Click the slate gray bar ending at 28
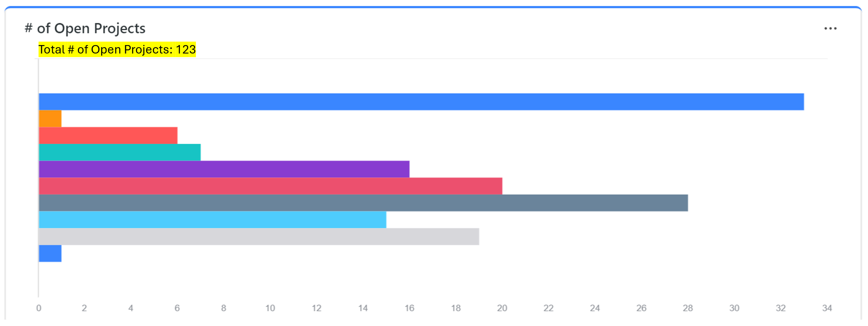Image resolution: width=868 pixels, height=326 pixels. (x=363, y=203)
